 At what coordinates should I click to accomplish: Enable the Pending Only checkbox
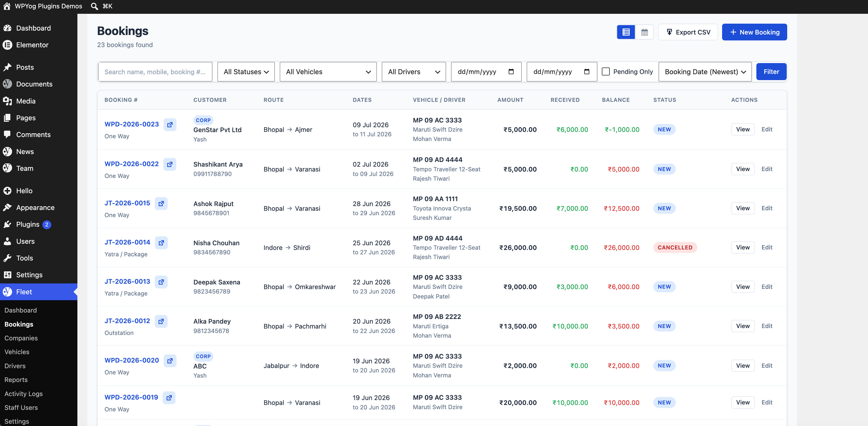pos(606,72)
